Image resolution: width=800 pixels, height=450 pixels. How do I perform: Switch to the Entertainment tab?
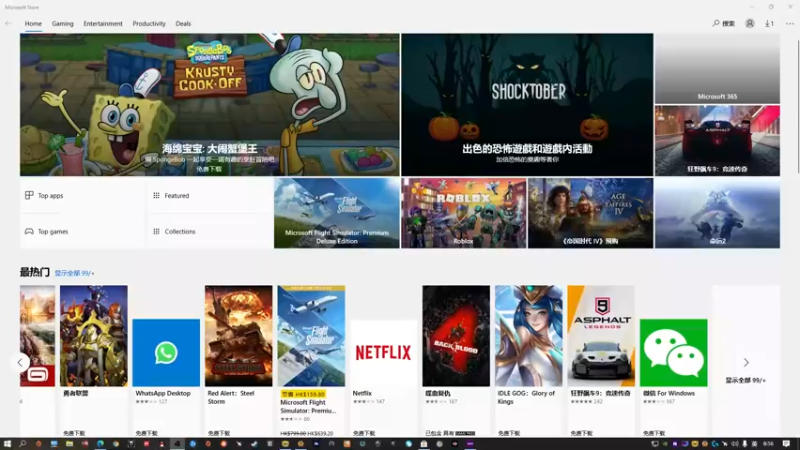pos(103,23)
